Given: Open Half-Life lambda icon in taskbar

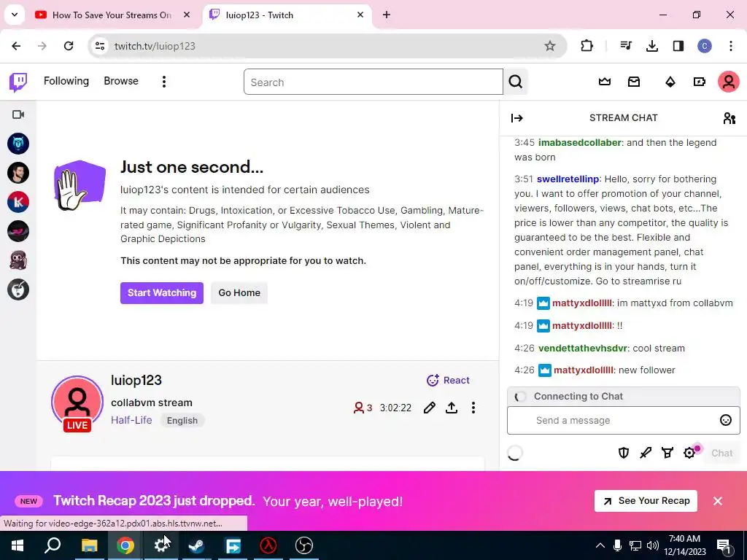Looking at the screenshot, I should (268, 545).
